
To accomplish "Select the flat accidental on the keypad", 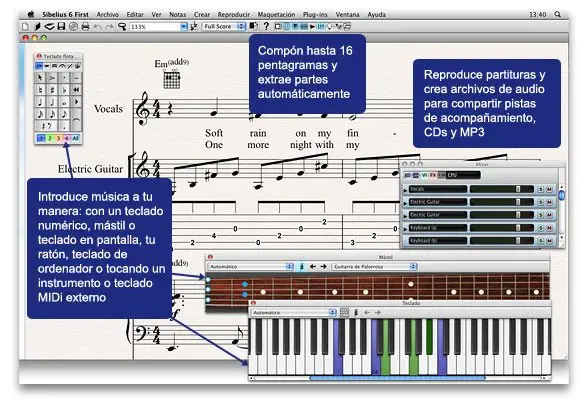I will pyautogui.click(x=64, y=90).
